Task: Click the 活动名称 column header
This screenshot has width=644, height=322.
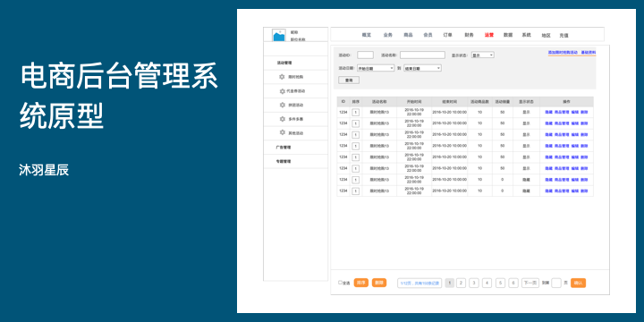Action: 379,101
